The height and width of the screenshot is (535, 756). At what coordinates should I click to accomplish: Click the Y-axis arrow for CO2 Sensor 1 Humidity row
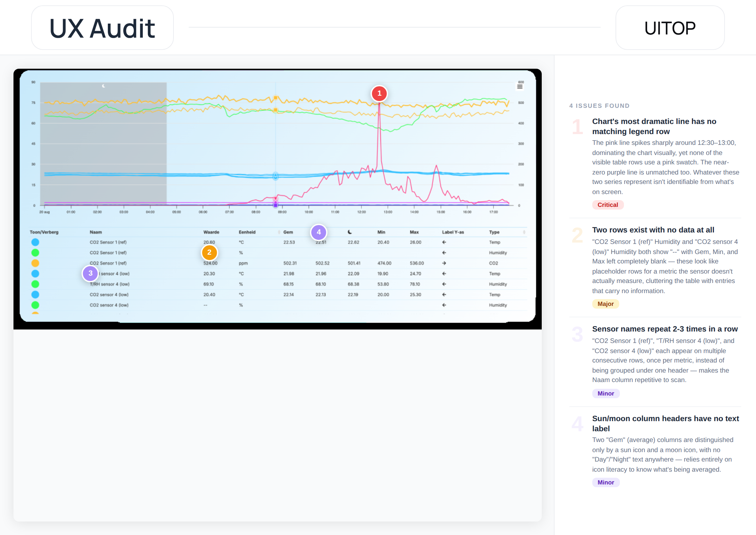point(444,253)
